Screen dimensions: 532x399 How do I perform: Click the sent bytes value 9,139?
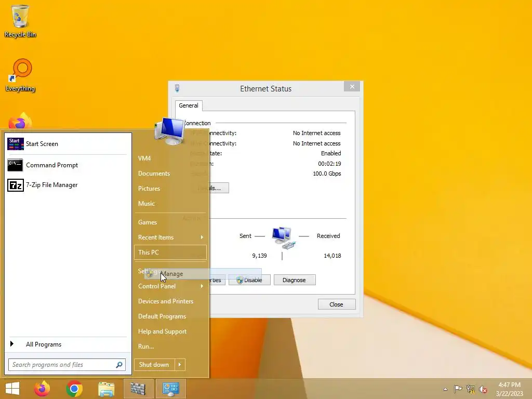coord(260,256)
